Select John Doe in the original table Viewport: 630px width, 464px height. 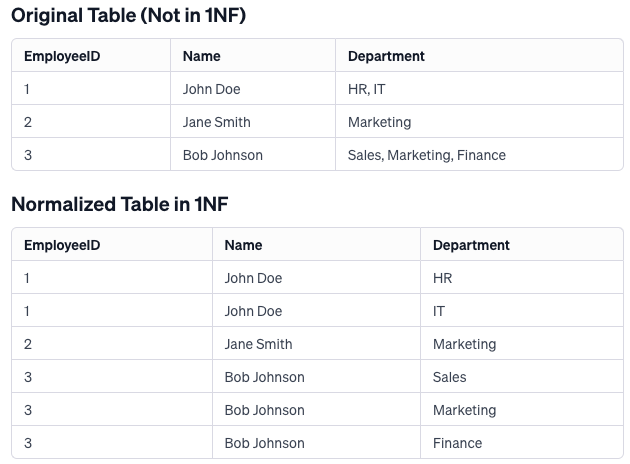211,89
